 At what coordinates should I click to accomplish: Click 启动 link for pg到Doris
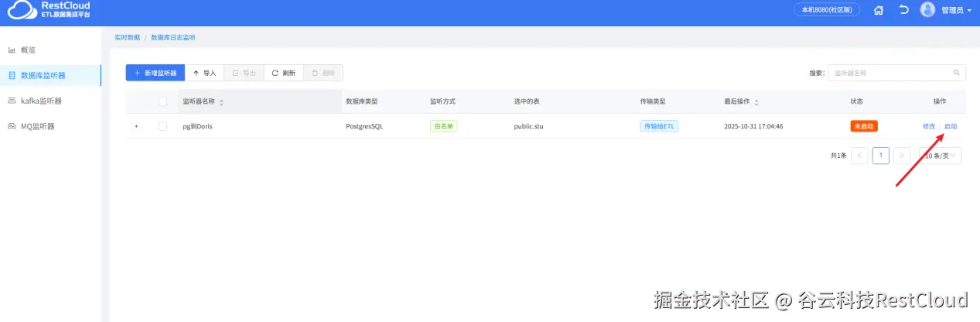tap(951, 126)
